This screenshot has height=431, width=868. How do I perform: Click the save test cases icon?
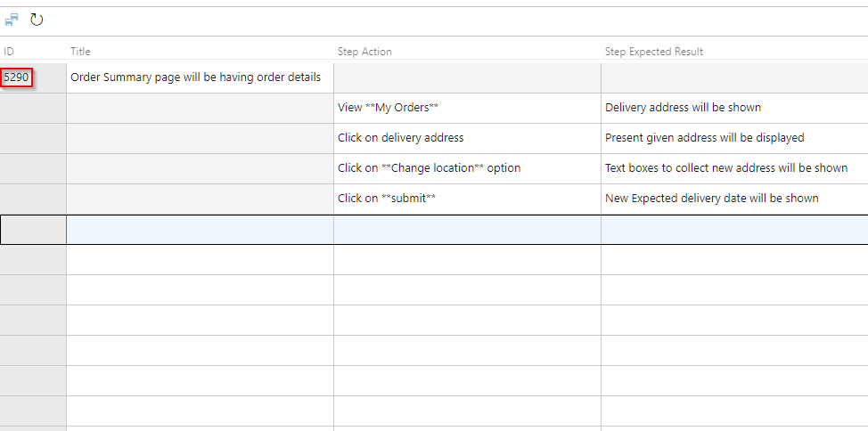pos(12,20)
